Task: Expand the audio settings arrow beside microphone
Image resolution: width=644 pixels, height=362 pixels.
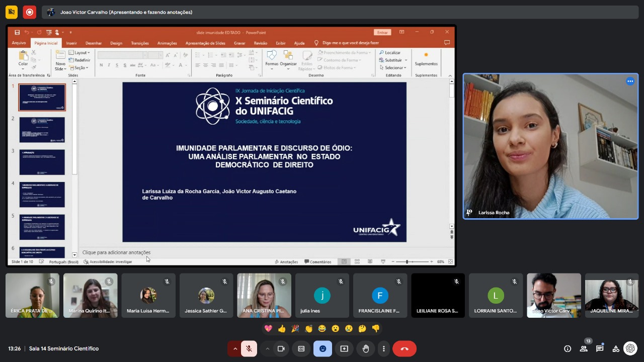Action: (234, 348)
